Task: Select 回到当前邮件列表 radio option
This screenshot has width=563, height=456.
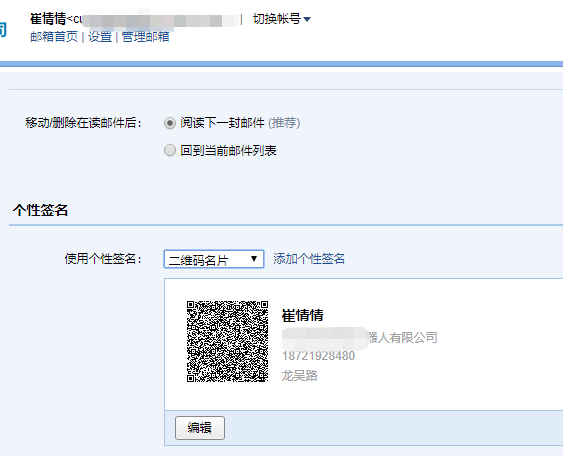Action: click(170, 150)
